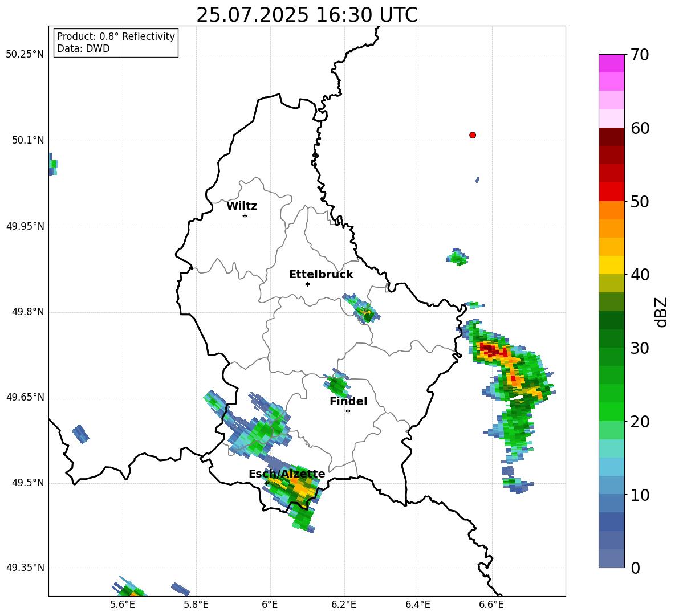The width and height of the screenshot is (675, 616).
Task: Click the 50.1°N latitude label
Action: click(28, 140)
